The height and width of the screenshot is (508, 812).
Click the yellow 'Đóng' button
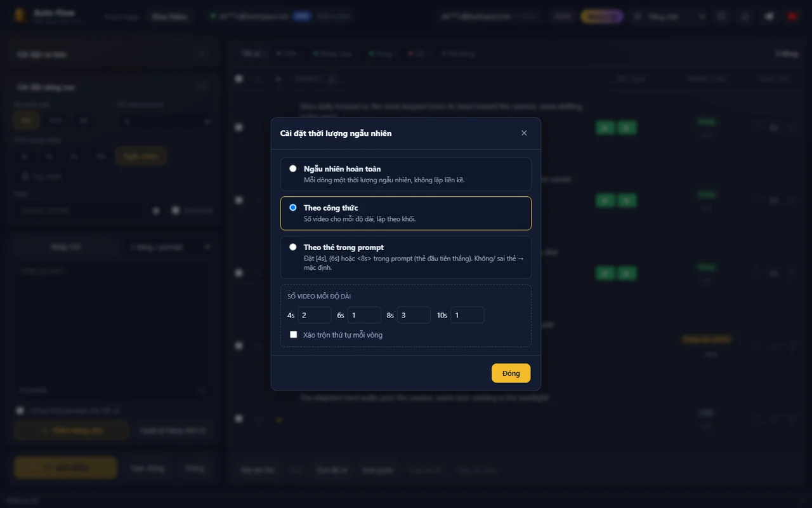coord(511,373)
